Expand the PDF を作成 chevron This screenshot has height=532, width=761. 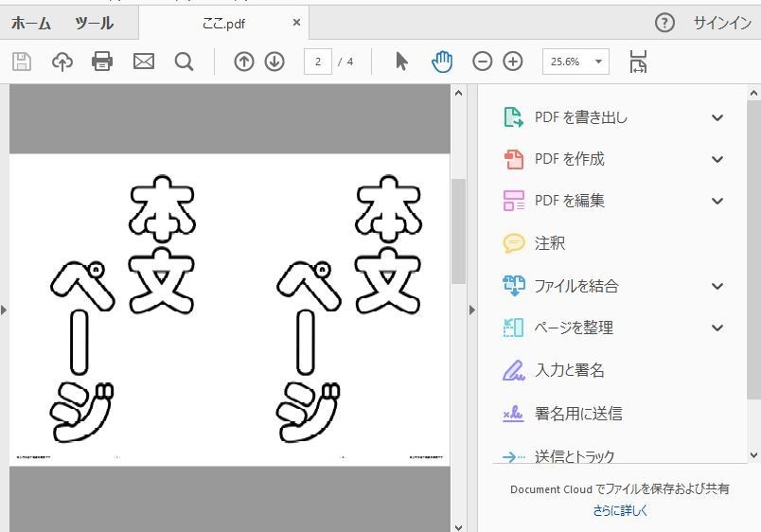[717, 159]
